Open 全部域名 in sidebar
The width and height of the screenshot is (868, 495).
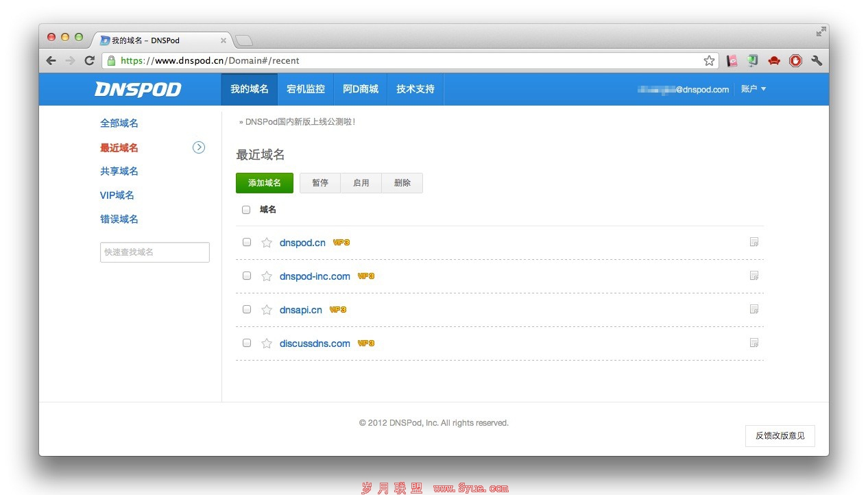pos(119,123)
